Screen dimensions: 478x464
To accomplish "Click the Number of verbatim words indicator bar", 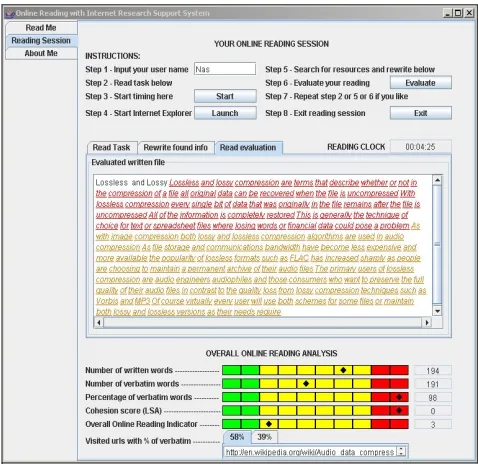I will pyautogui.click(x=315, y=384).
